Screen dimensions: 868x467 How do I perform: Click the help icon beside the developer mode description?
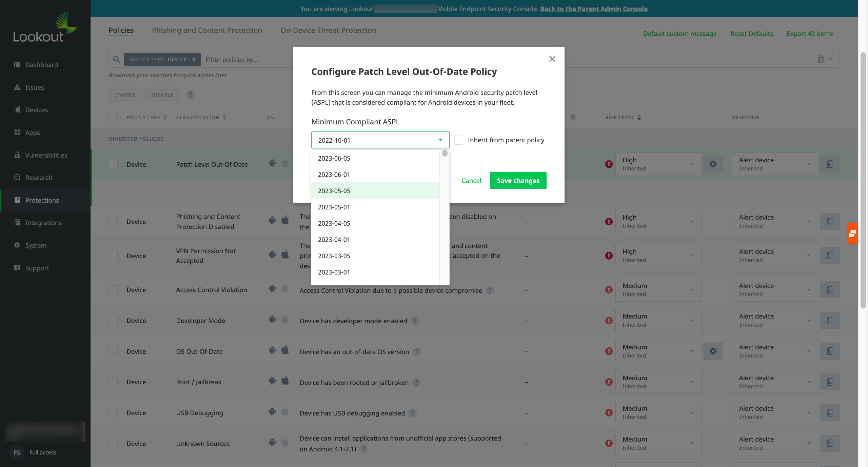pos(415,321)
